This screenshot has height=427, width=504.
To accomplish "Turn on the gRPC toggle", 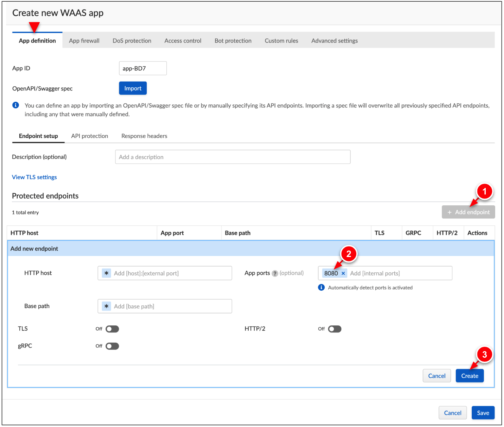I will 112,346.
